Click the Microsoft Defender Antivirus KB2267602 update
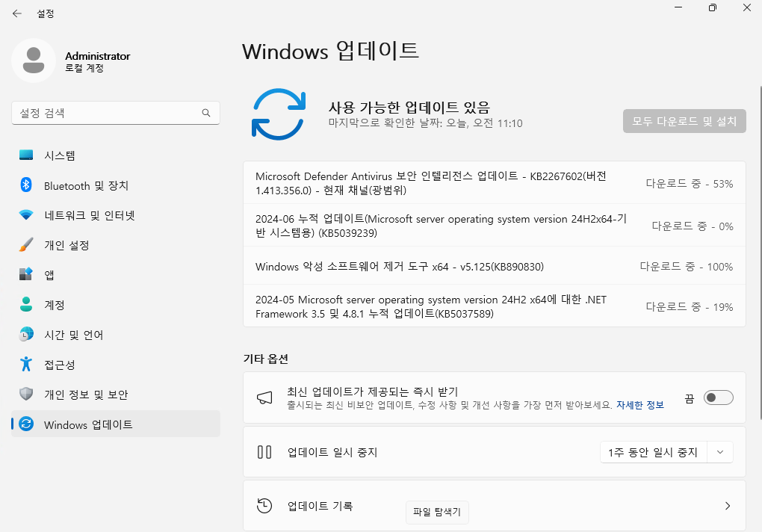The height and width of the screenshot is (532, 762). tap(495, 183)
